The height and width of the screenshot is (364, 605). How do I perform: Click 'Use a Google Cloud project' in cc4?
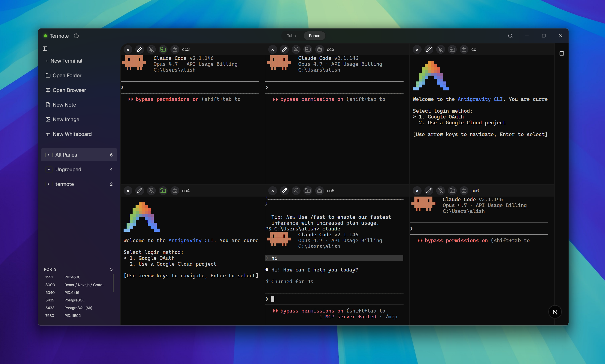click(x=177, y=264)
